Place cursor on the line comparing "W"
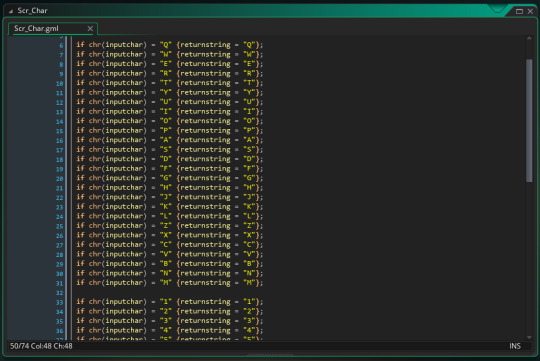This screenshot has width=540, height=361. point(169,54)
